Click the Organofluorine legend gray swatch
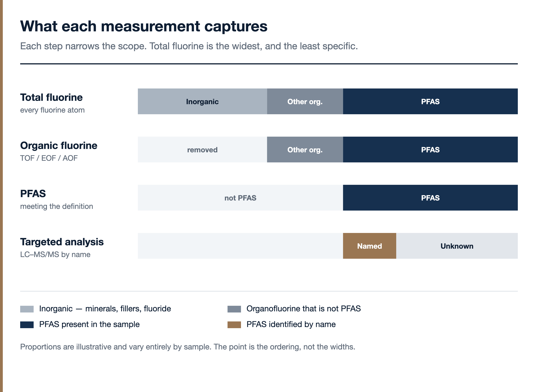 click(234, 309)
